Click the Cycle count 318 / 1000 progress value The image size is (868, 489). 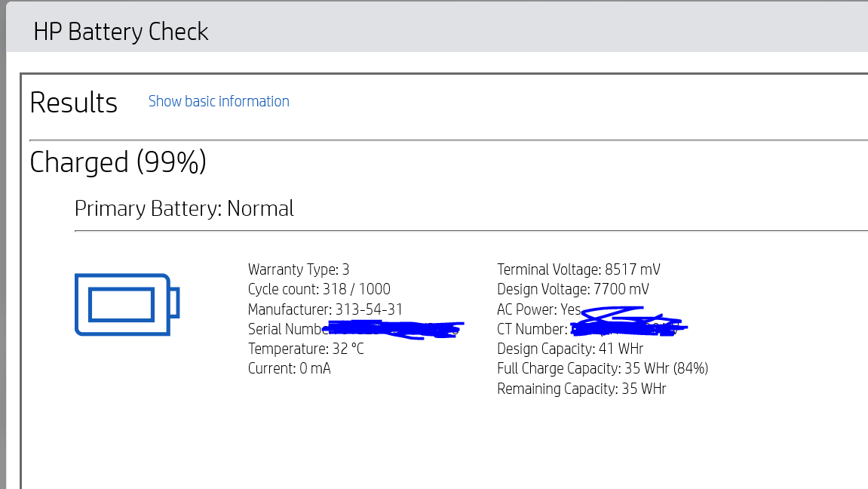click(x=319, y=289)
